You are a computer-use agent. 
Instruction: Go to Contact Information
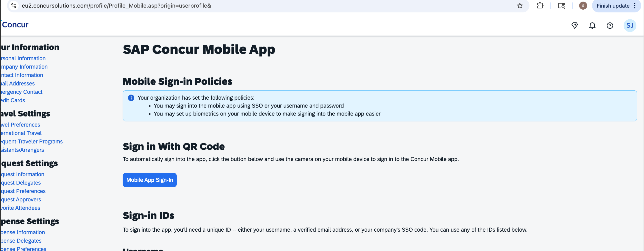point(22,75)
